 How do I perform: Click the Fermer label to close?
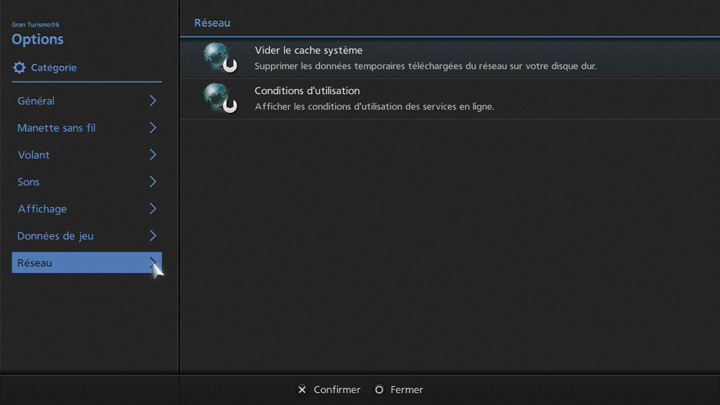point(406,390)
